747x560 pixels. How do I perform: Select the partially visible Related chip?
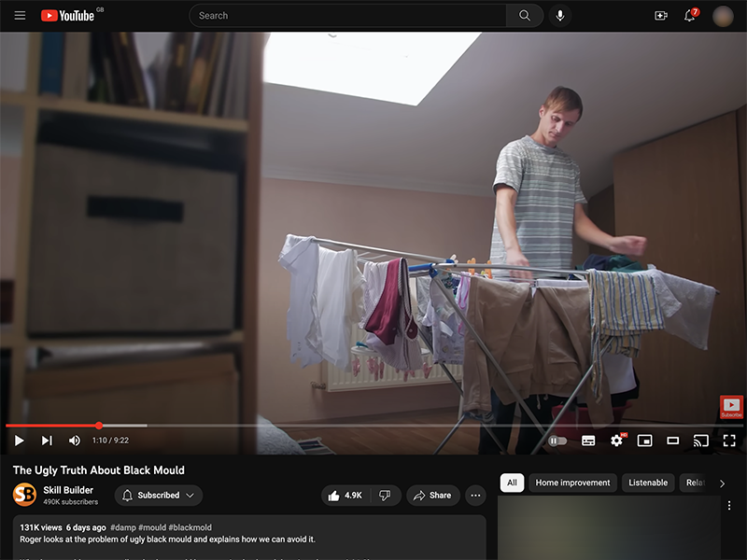pyautogui.click(x=695, y=483)
